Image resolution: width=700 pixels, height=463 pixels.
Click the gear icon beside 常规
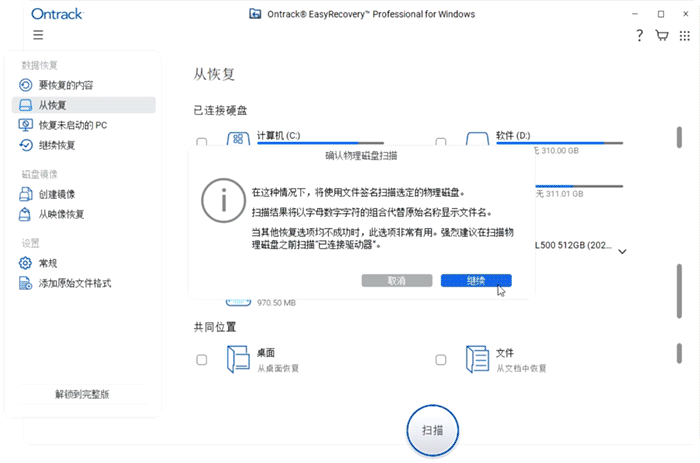tap(25, 263)
